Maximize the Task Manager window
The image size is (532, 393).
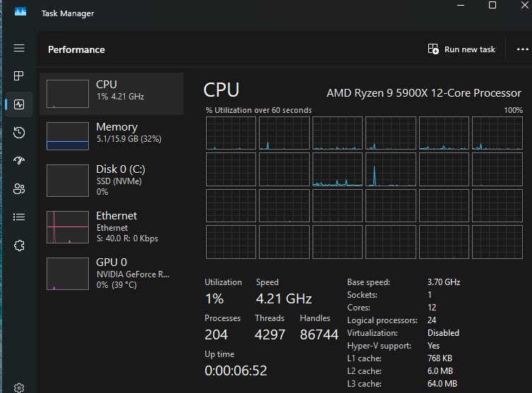[x=492, y=6]
